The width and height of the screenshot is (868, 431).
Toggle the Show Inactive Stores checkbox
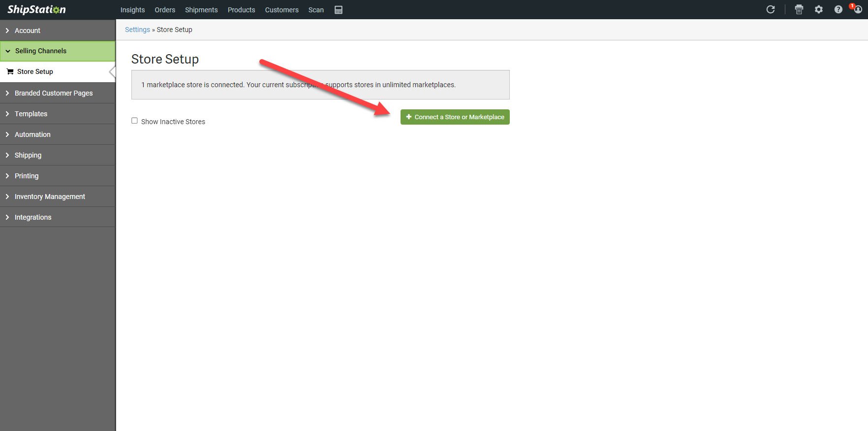pos(134,121)
